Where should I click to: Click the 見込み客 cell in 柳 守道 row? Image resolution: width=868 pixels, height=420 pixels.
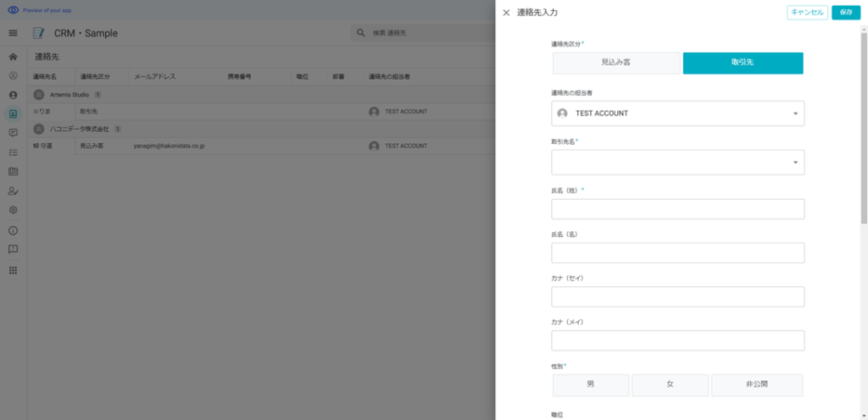[92, 146]
